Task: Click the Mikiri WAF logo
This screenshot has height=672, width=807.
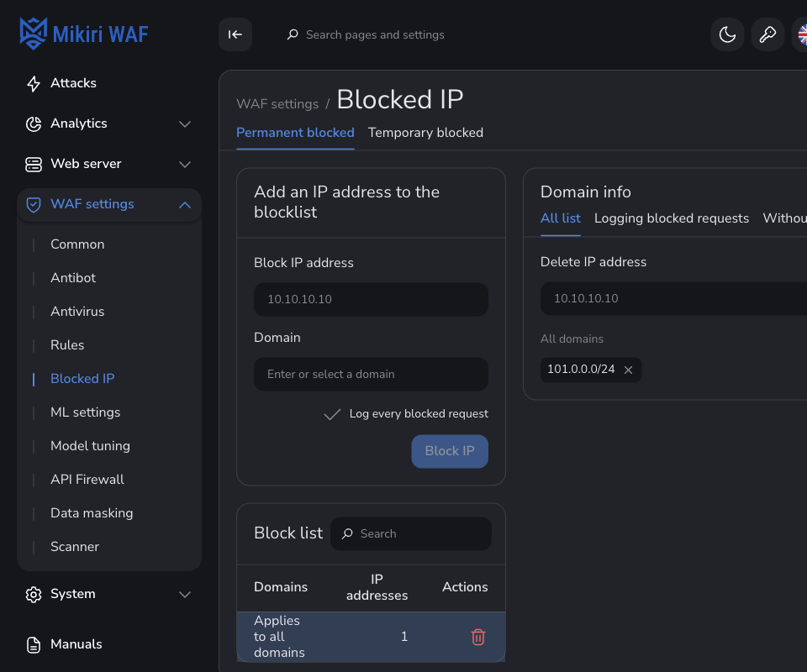Action: [x=84, y=34]
